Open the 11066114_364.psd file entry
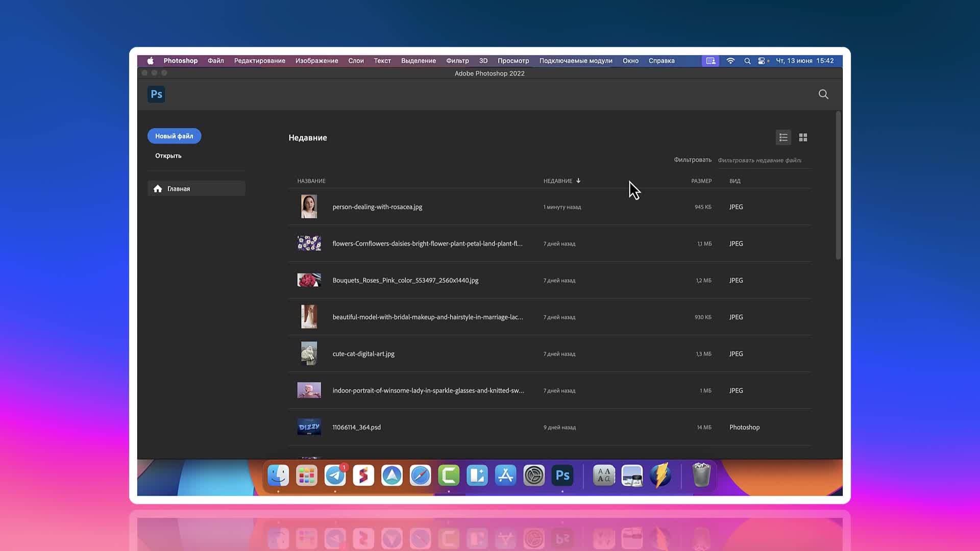 [356, 428]
